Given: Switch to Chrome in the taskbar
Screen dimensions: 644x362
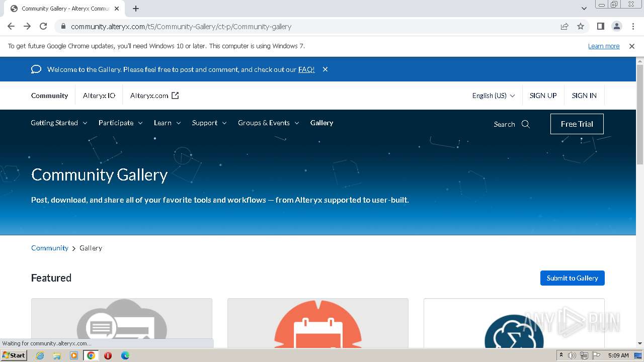Looking at the screenshot, I should 91,355.
